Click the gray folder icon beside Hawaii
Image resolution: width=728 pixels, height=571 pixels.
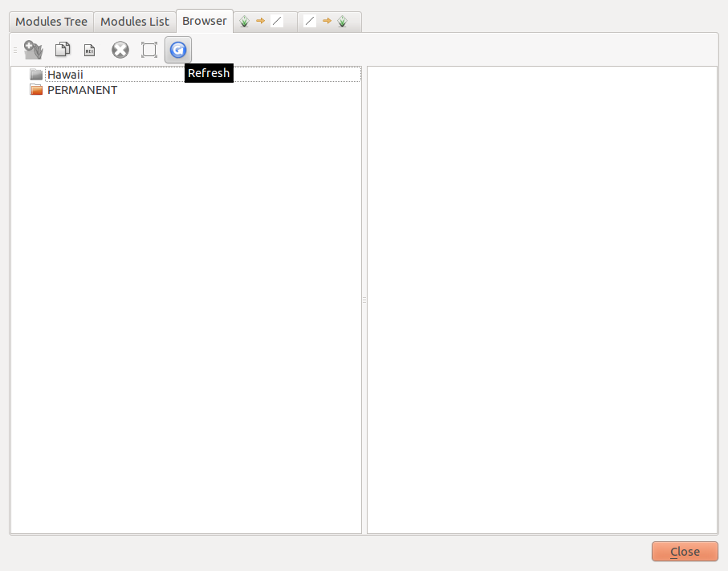click(x=36, y=75)
